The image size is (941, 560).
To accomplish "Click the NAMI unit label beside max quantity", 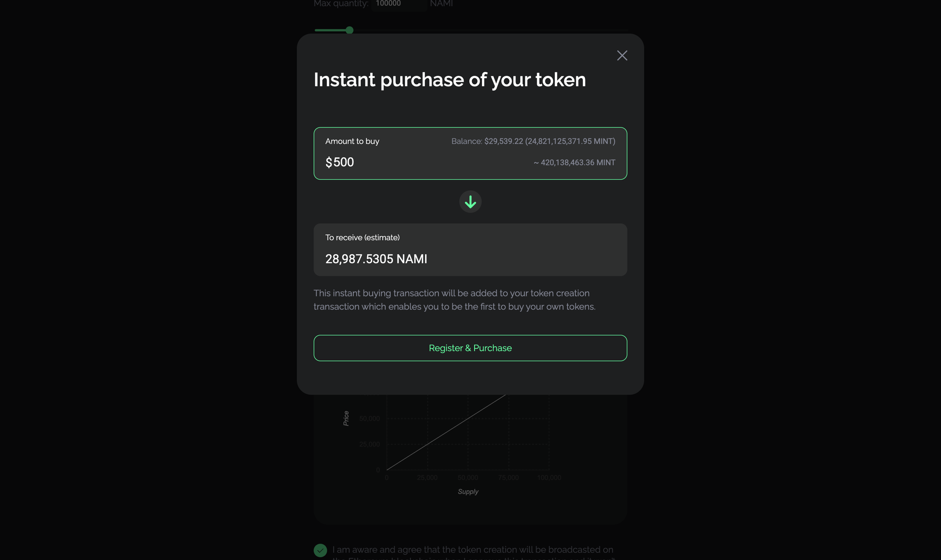I will coord(441,4).
